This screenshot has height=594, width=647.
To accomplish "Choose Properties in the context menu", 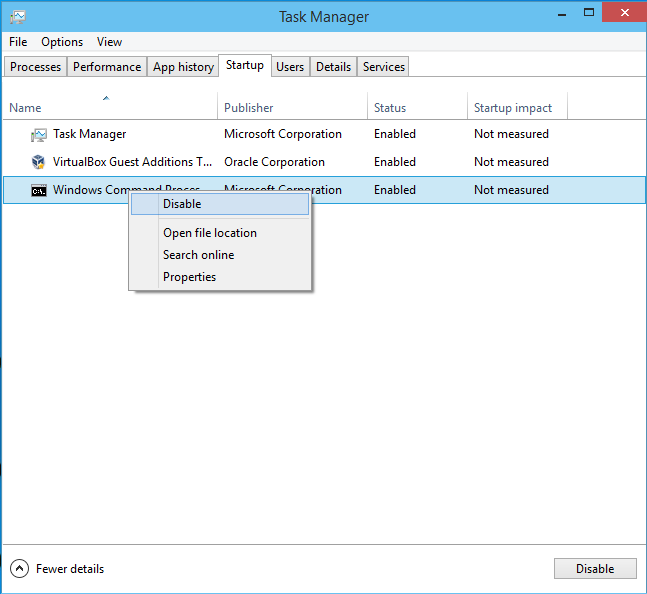I will (220, 277).
